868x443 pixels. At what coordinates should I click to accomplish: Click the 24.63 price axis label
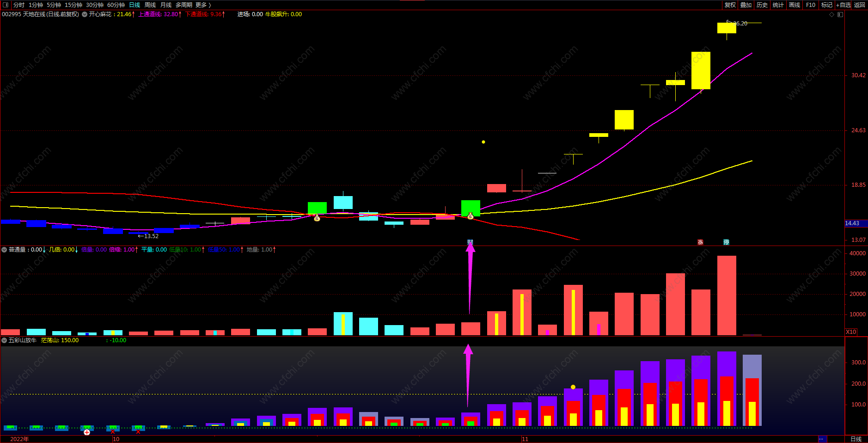[x=859, y=130]
